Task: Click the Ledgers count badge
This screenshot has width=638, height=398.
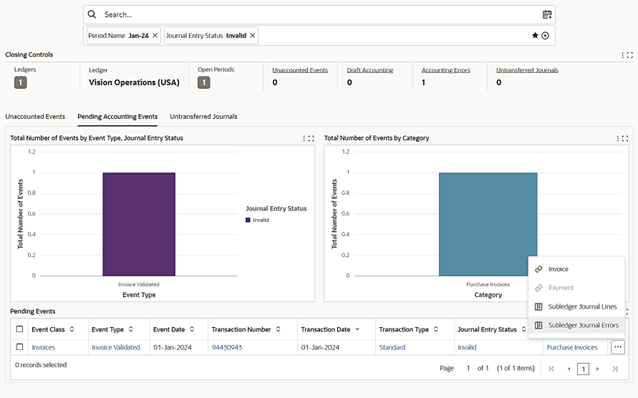Action: [x=20, y=83]
